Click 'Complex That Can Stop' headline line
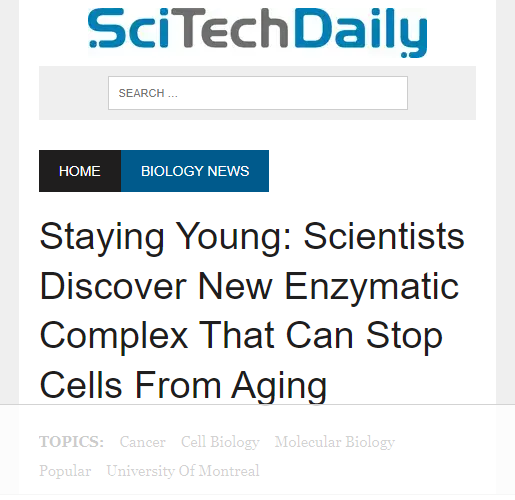Screen dimensions: 515x500 pyautogui.click(x=241, y=336)
